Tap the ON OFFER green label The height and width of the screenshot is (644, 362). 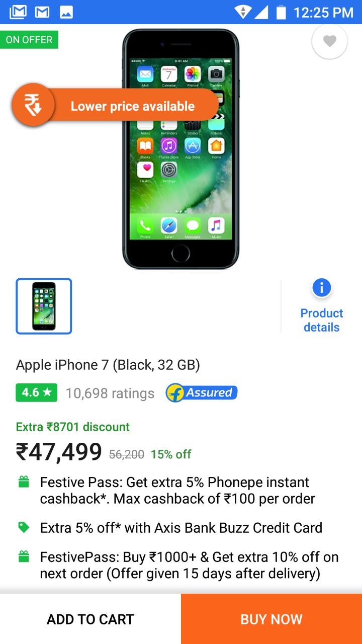click(x=29, y=40)
